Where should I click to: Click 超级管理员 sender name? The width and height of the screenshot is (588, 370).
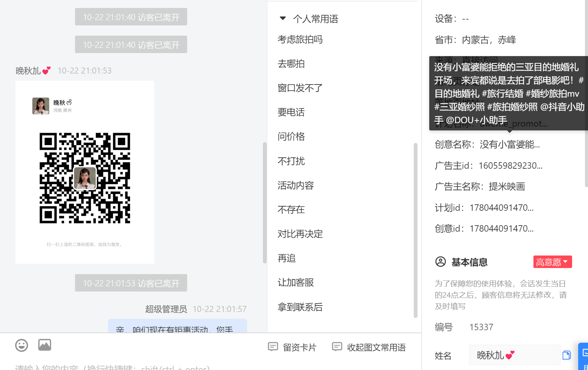(x=166, y=309)
